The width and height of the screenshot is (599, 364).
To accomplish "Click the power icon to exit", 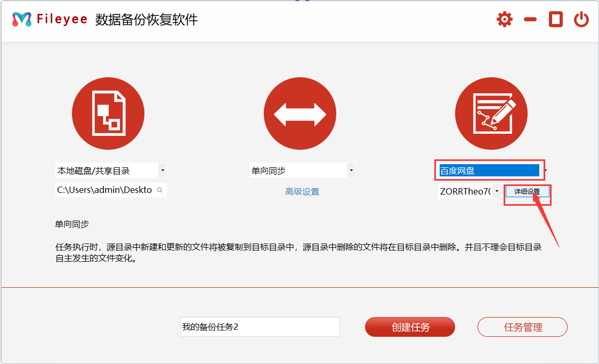I will click(x=581, y=20).
